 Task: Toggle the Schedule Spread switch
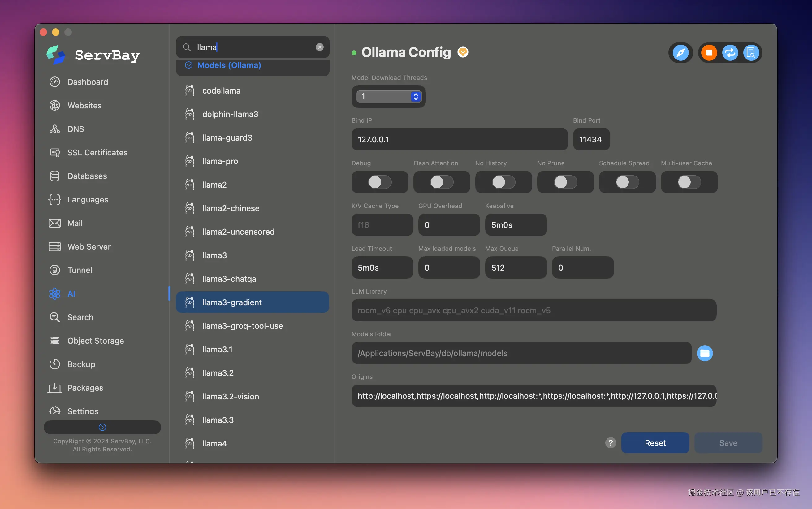click(627, 182)
